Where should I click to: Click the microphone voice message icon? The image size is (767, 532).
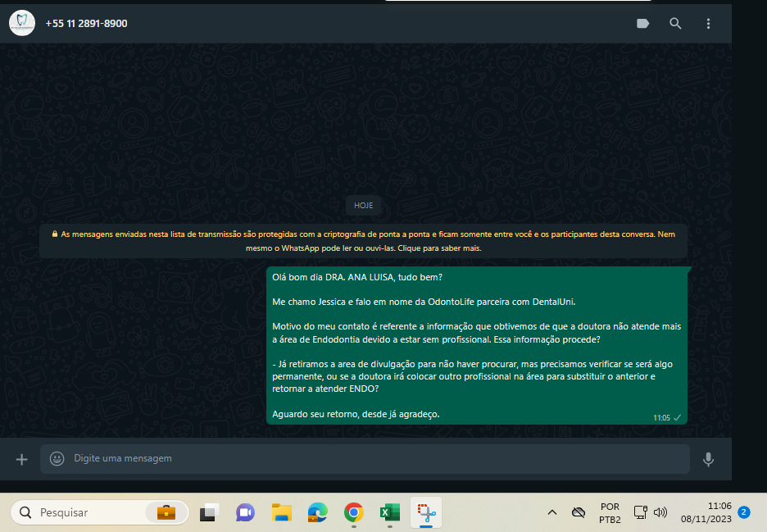pyautogui.click(x=708, y=459)
